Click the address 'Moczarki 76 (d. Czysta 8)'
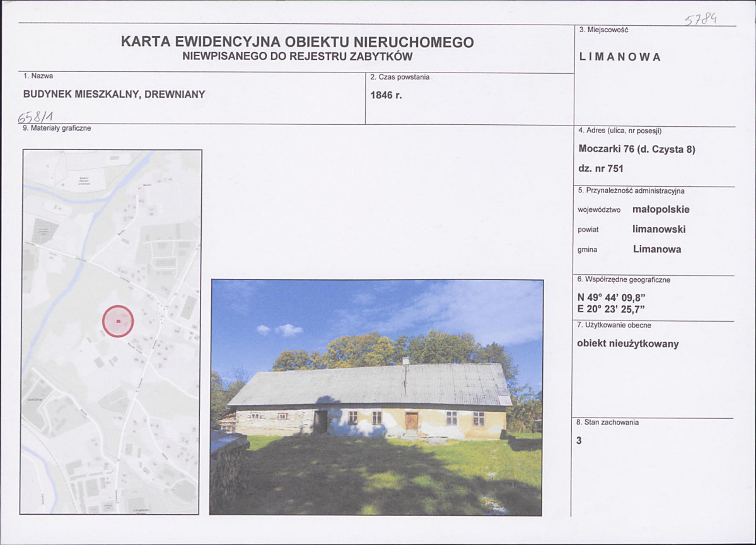Viewport: 756px width, 545px height. 637,149
